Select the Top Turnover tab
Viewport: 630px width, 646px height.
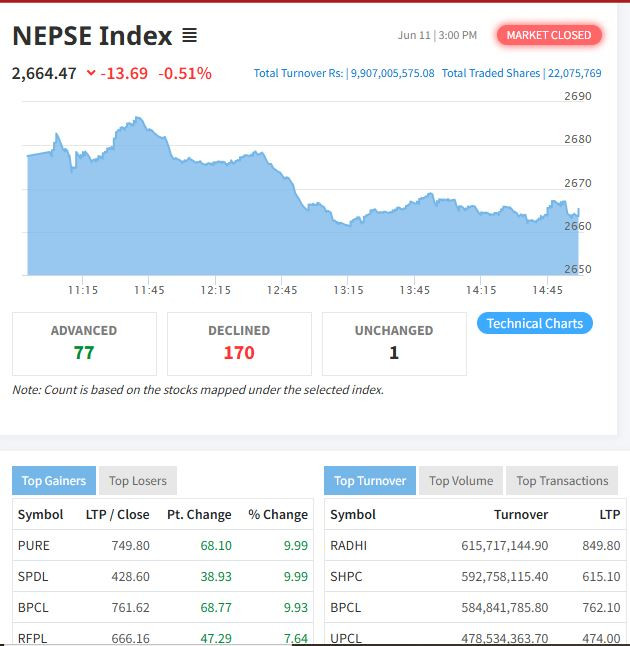coord(369,481)
